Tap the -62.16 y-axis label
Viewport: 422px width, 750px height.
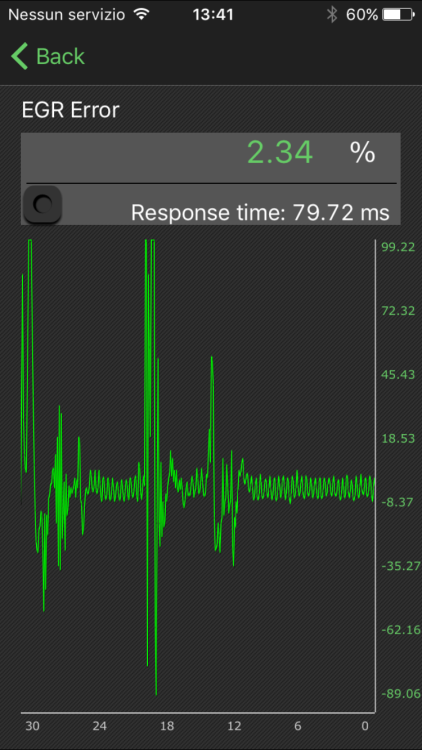401,630
